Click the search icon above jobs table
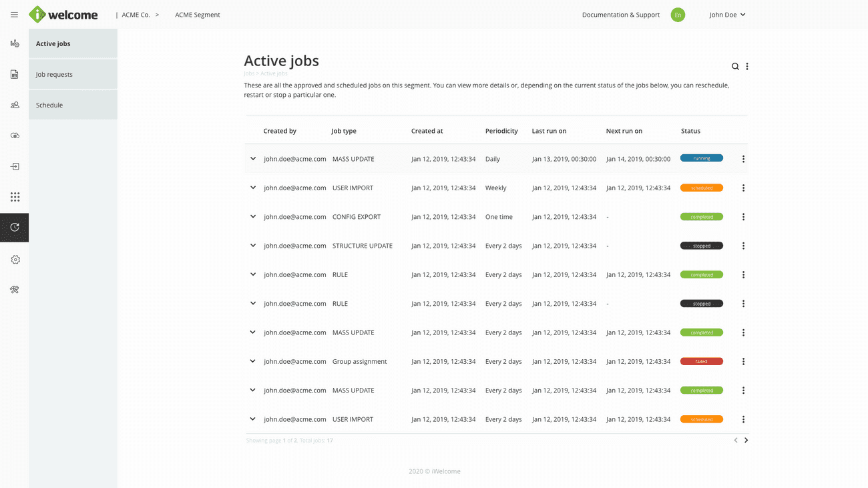Screen dimensions: 868x488 point(735,67)
